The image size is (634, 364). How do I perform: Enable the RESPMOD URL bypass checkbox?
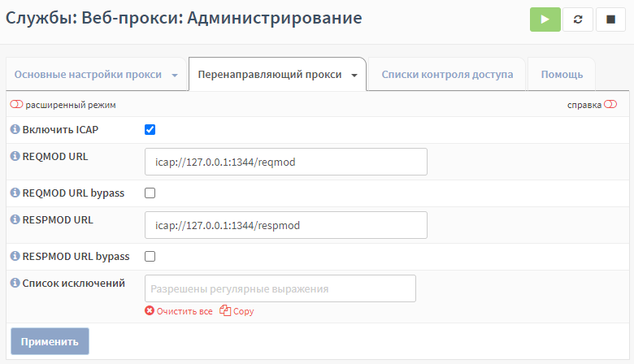click(150, 257)
